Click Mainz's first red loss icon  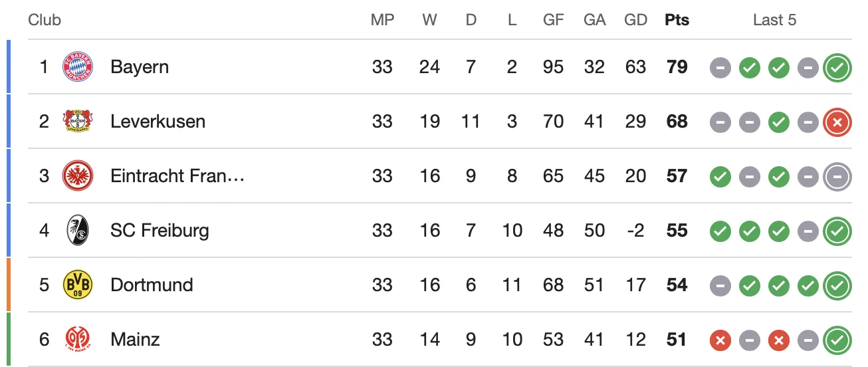click(720, 340)
